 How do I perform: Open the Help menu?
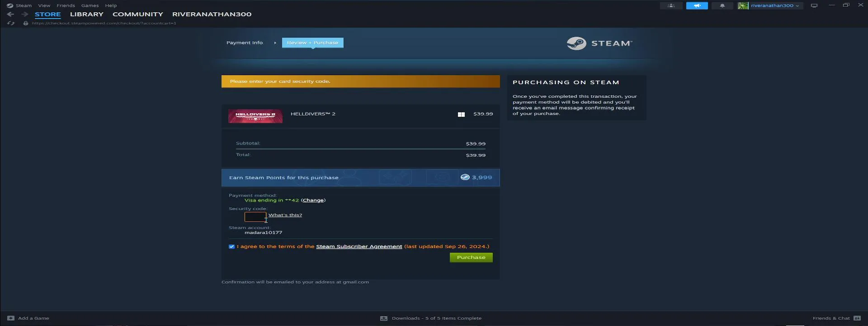111,5
